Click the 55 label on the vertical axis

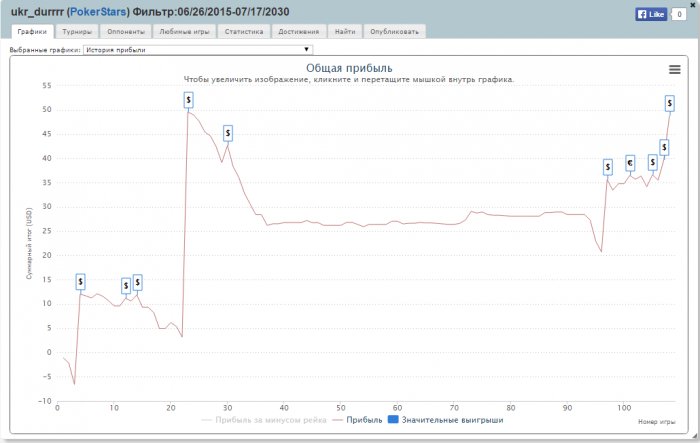(x=47, y=85)
